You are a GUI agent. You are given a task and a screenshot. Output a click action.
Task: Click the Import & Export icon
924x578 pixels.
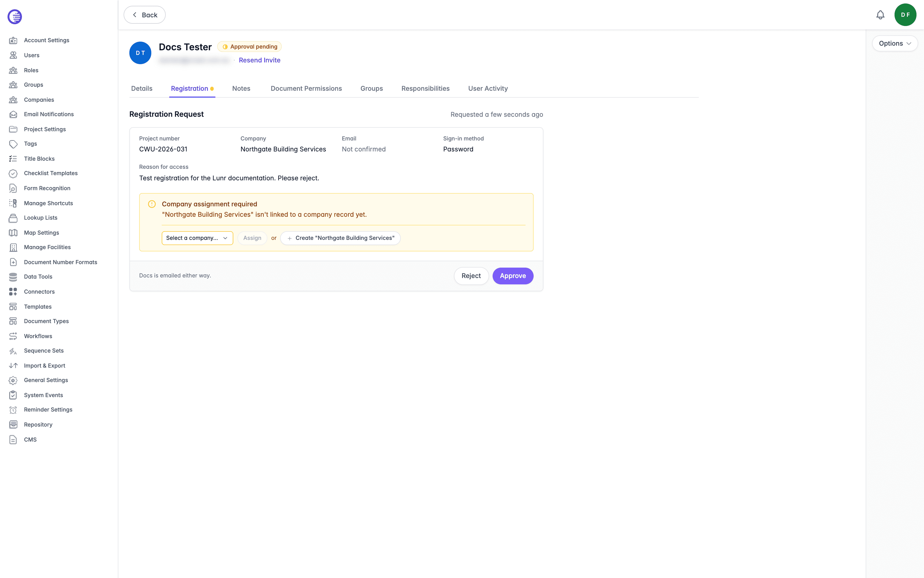13,366
